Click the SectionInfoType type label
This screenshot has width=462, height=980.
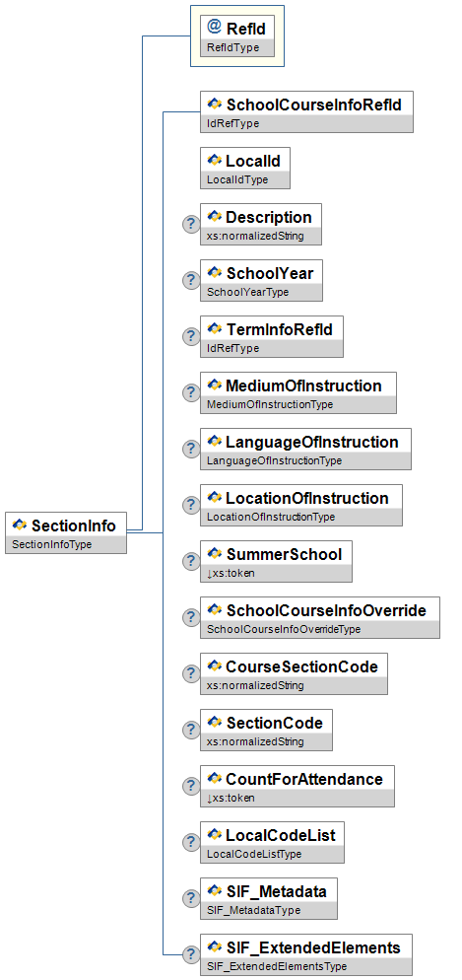click(x=52, y=544)
